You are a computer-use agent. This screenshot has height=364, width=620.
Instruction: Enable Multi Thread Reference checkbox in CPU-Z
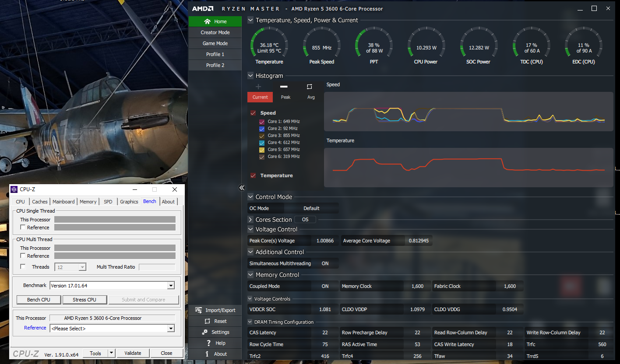click(23, 256)
